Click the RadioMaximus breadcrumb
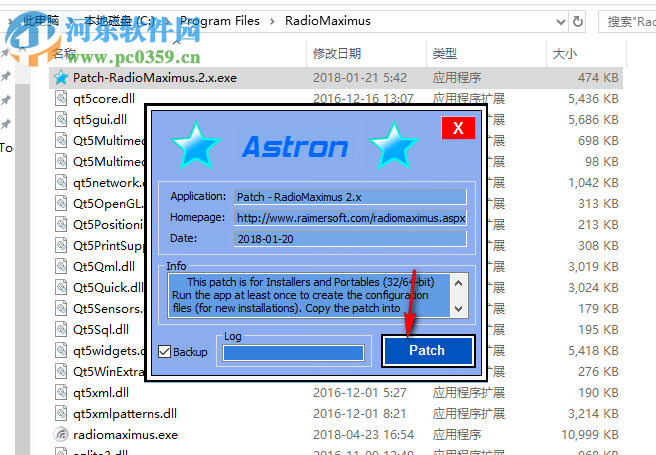The height and width of the screenshot is (455, 656). coord(328,21)
